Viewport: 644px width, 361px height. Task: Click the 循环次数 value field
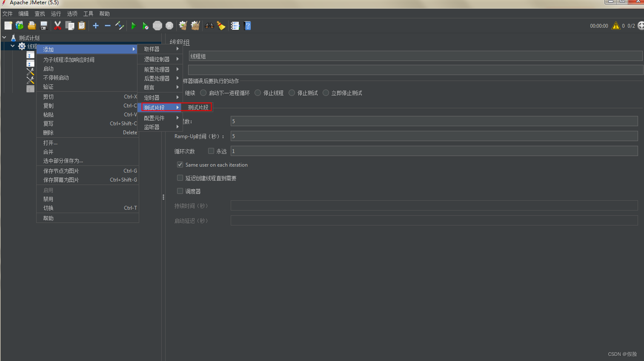434,151
